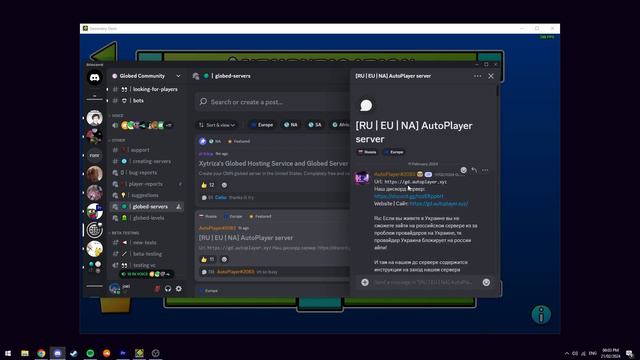Open Steam from the taskbar
Viewport: 640px width, 360px height.
[74, 353]
